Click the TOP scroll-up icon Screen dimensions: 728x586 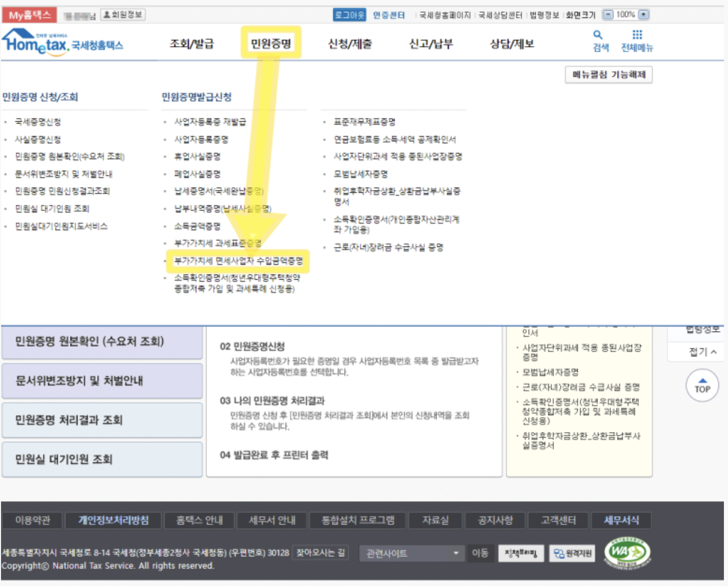701,386
